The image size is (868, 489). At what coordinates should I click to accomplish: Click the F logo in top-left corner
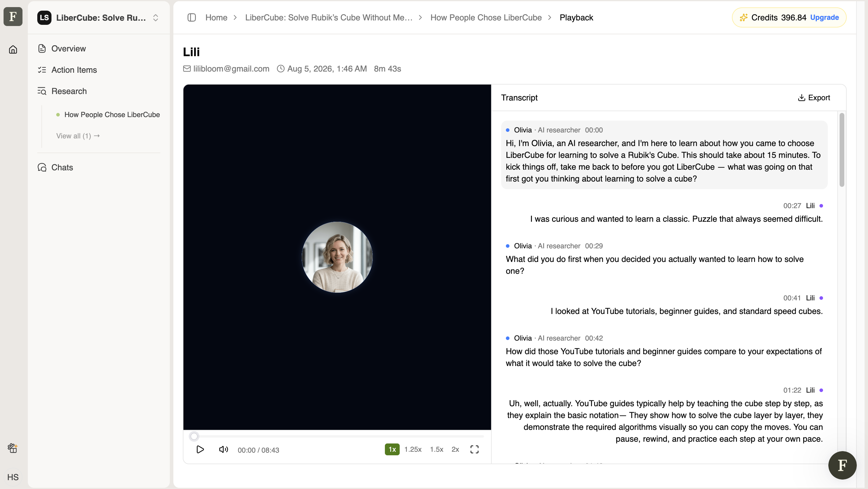pos(13,17)
